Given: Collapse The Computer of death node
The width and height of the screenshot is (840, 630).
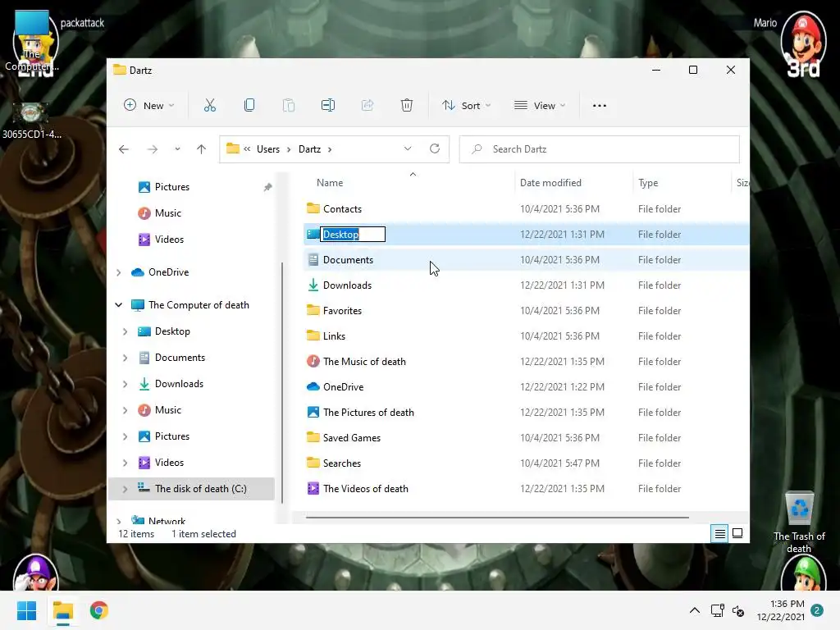Looking at the screenshot, I should pos(118,305).
